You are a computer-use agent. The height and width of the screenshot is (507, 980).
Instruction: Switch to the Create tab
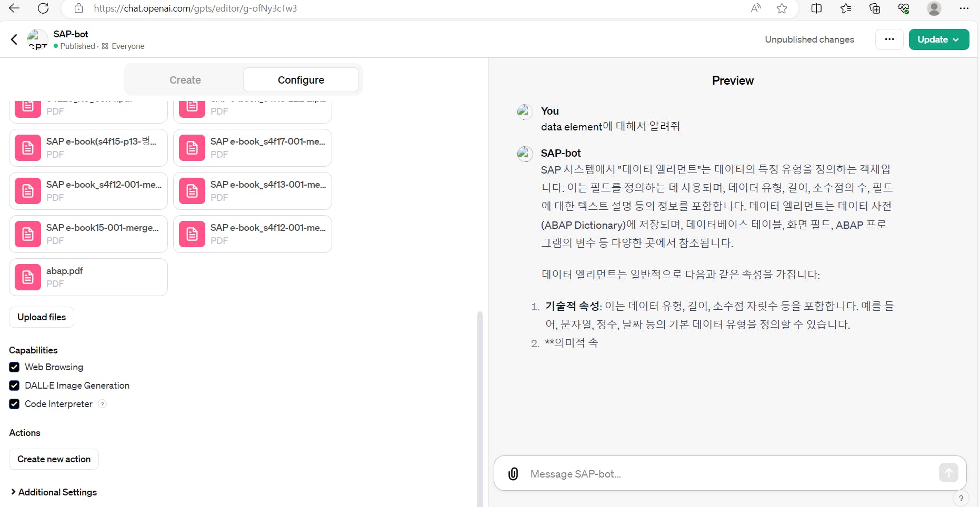pos(185,80)
